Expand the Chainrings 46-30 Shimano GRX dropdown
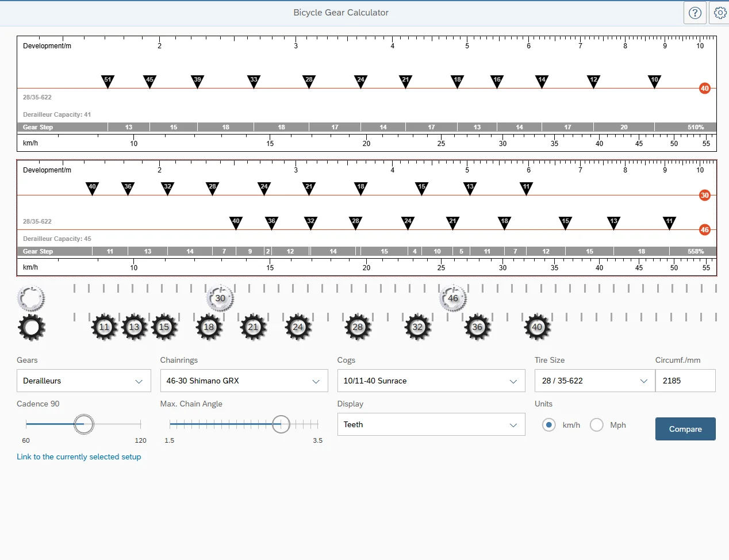 pos(244,381)
